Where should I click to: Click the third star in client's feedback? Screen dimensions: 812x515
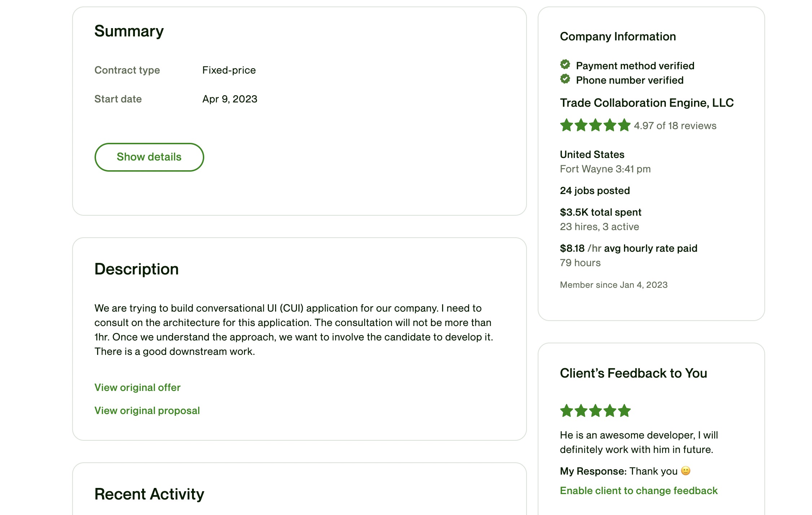point(595,410)
